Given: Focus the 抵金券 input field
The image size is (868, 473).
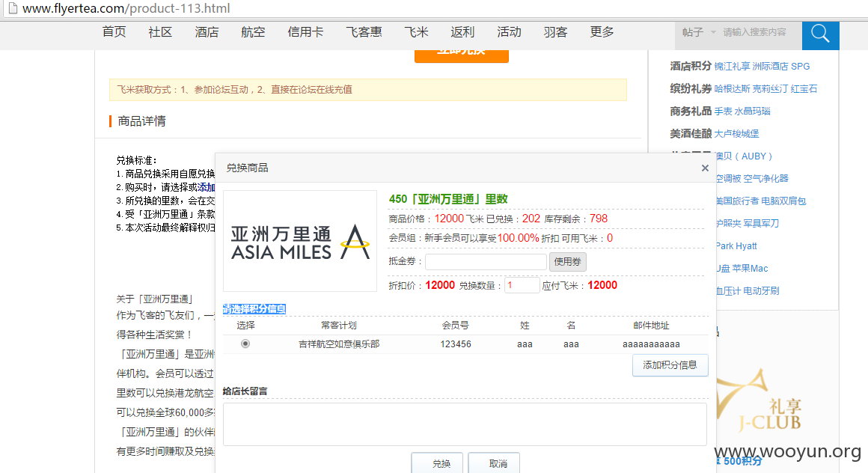Looking at the screenshot, I should 486,261.
